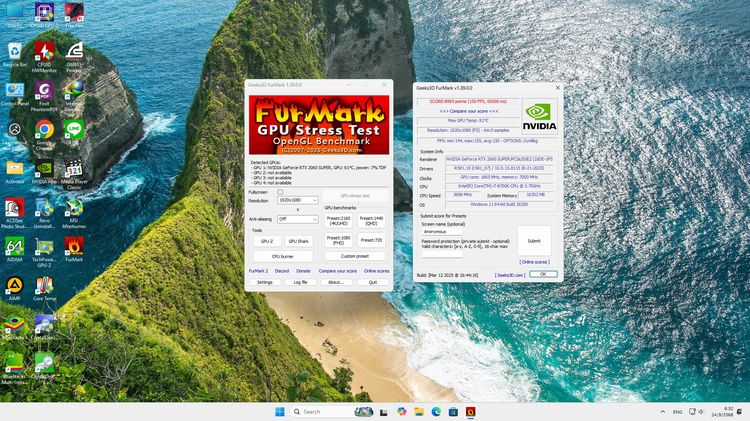Open the LINE desktop icon
The width and height of the screenshot is (750, 421).
[x=74, y=130]
